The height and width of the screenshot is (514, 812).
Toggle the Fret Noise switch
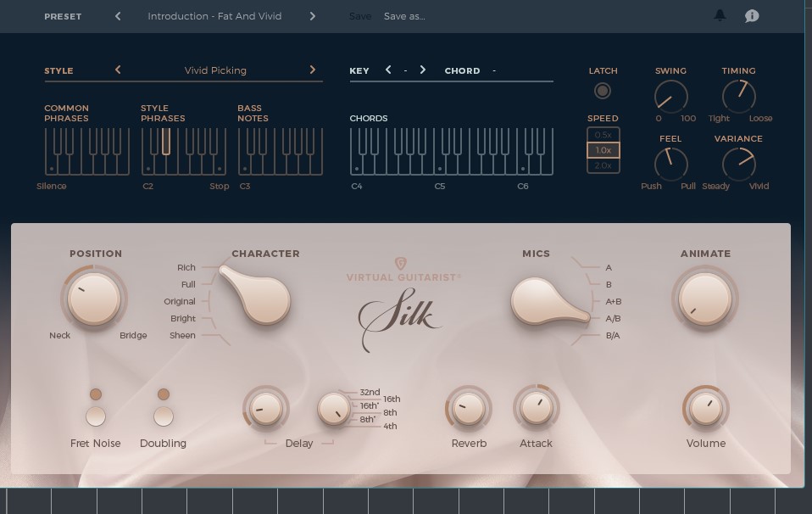96,416
